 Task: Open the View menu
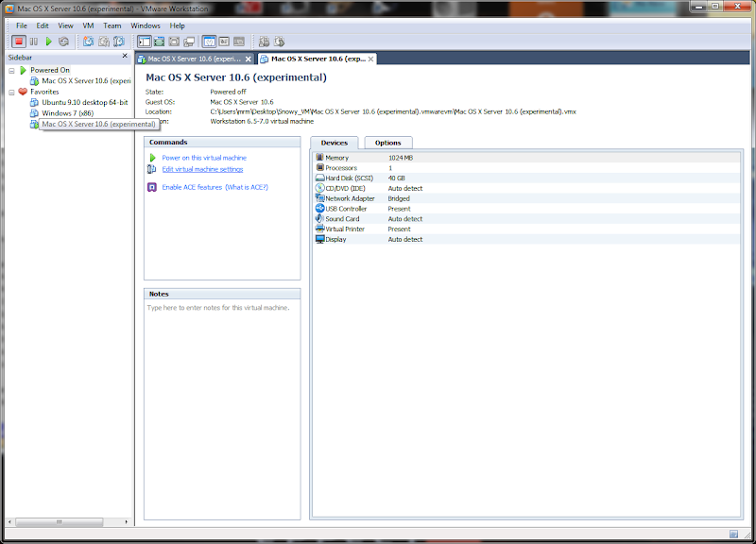[65, 25]
